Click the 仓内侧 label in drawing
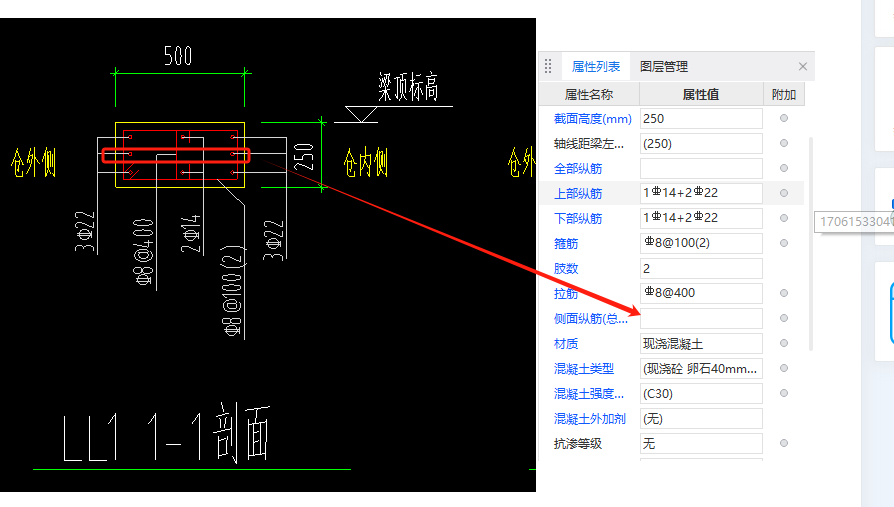 click(x=365, y=163)
